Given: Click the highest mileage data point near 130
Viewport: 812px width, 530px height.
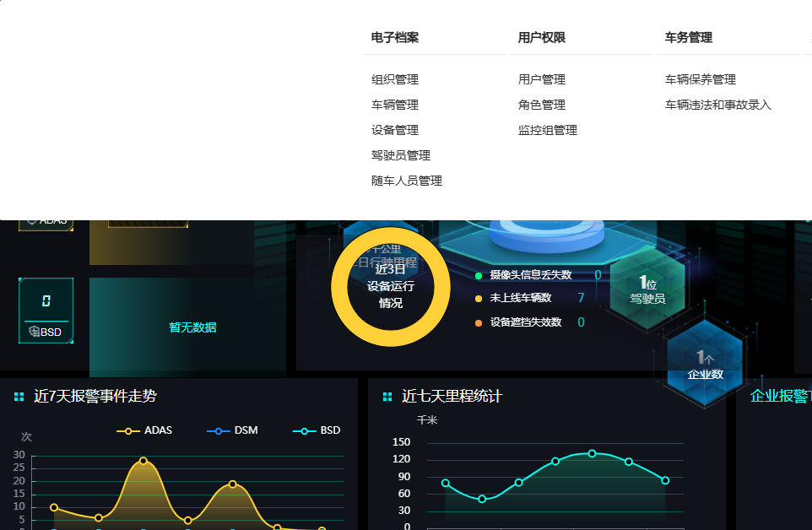Looking at the screenshot, I should (592, 453).
